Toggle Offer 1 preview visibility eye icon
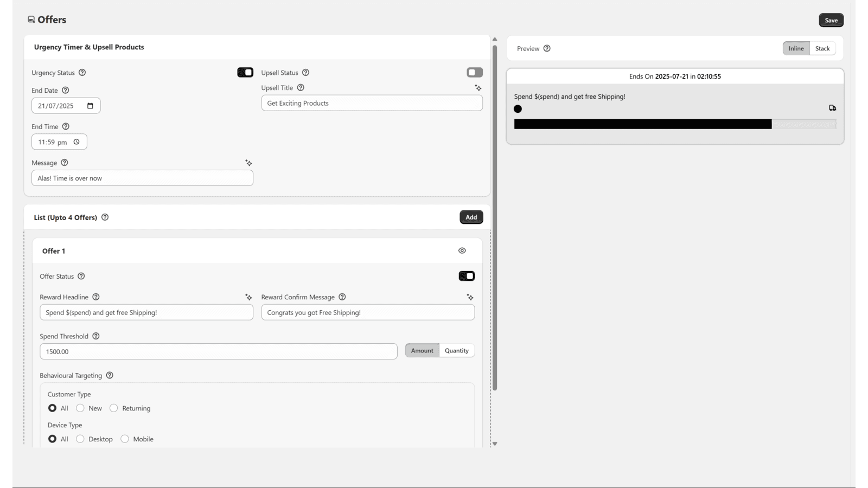This screenshot has width=868, height=488. click(x=462, y=251)
